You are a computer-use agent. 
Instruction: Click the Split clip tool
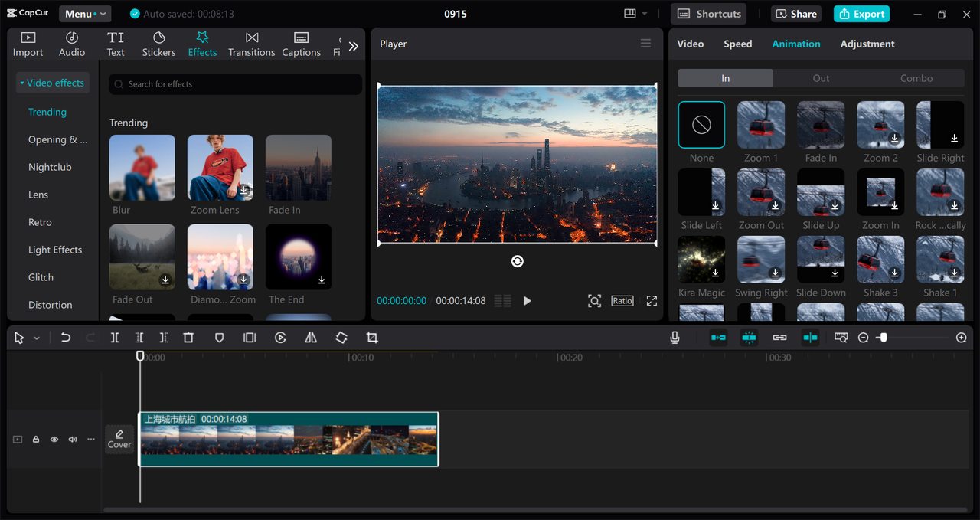[114, 338]
